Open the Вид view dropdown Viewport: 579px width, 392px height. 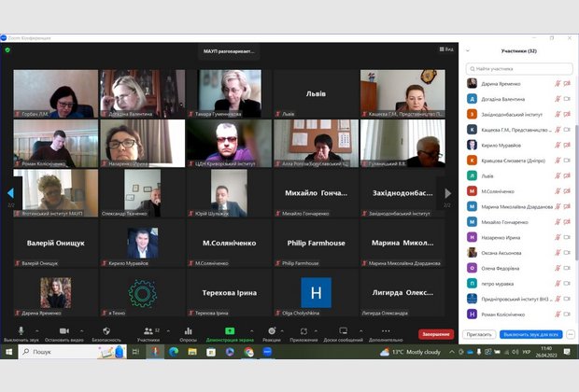coord(446,49)
